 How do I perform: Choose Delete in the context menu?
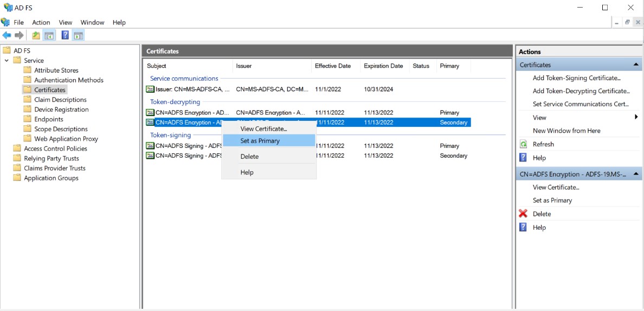tap(269, 157)
